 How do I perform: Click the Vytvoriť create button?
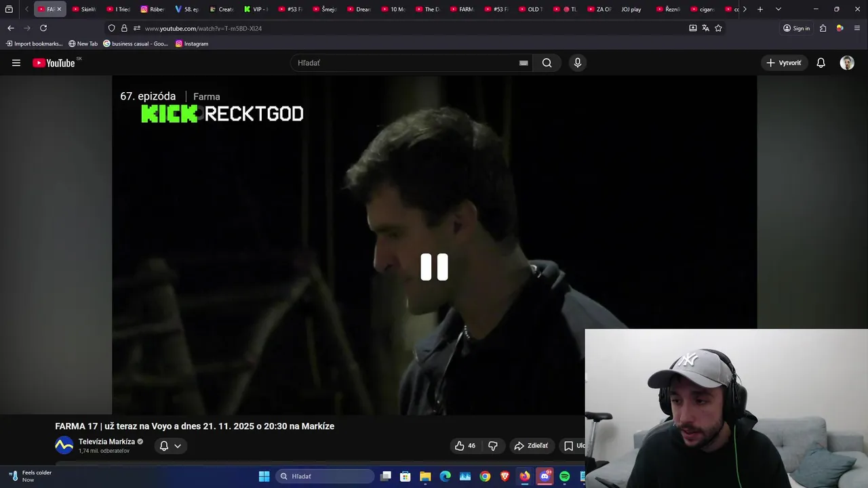pyautogui.click(x=784, y=63)
